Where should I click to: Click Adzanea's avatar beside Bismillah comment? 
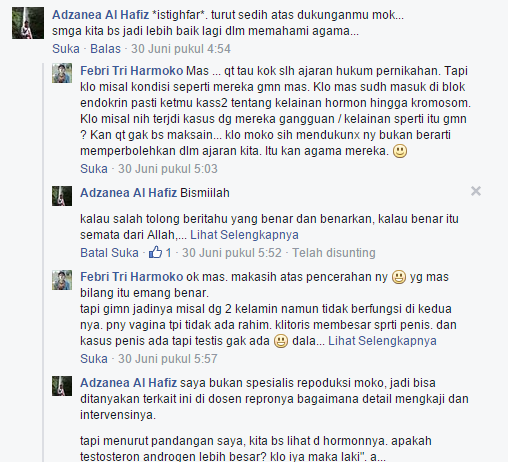tap(62, 196)
